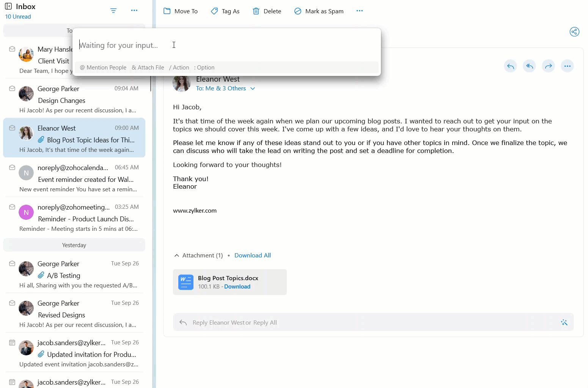Choose Mention People in command bar

[x=103, y=68]
